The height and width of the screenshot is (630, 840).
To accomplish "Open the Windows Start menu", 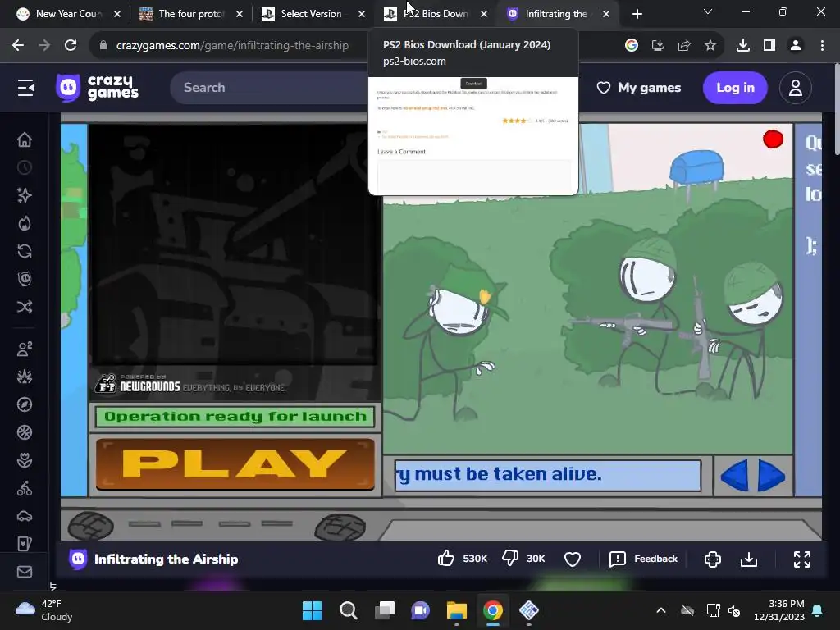I will coord(313,610).
